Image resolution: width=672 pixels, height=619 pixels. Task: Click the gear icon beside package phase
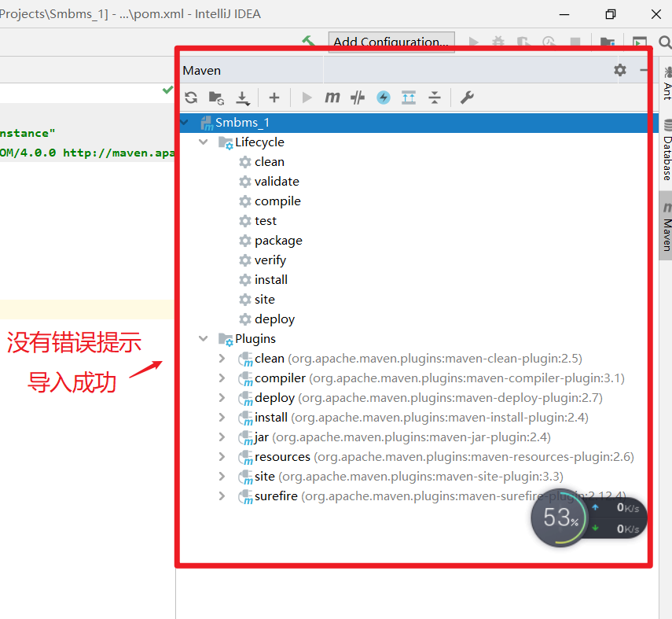pos(245,241)
